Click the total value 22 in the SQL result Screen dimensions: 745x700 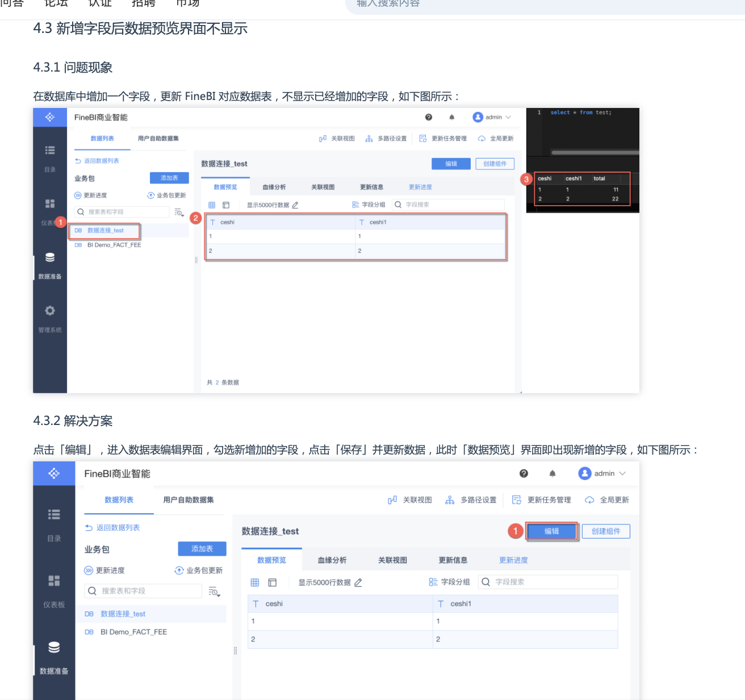[x=615, y=199]
